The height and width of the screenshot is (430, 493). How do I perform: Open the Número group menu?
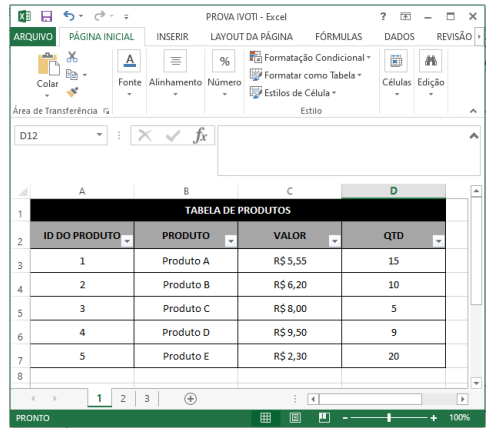[x=224, y=74]
